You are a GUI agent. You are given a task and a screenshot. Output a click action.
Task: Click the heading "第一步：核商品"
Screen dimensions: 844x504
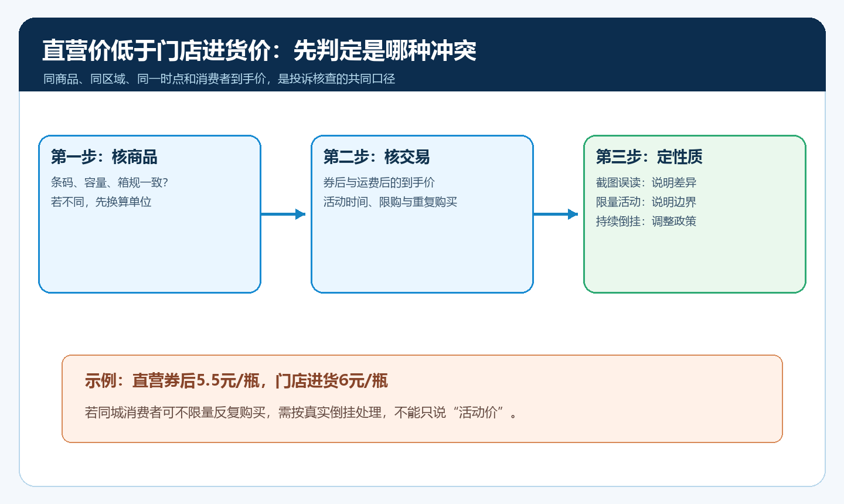(x=104, y=157)
